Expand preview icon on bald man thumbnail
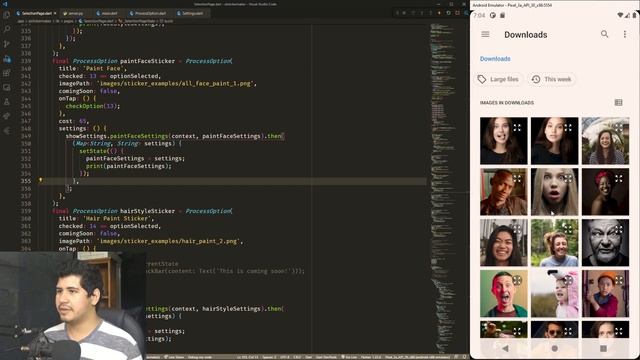The height and width of the screenshot is (360, 640). (x=517, y=178)
